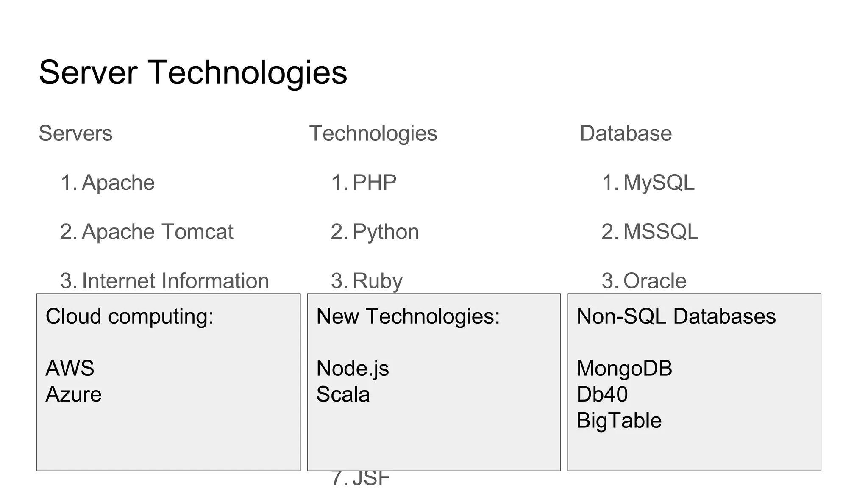
Task: Click the "New Technologies:" box heading
Action: 408,316
